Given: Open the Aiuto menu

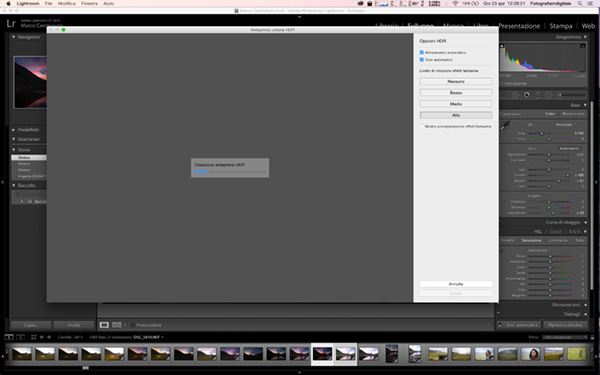Looking at the screenshot, I should click(x=109, y=3).
